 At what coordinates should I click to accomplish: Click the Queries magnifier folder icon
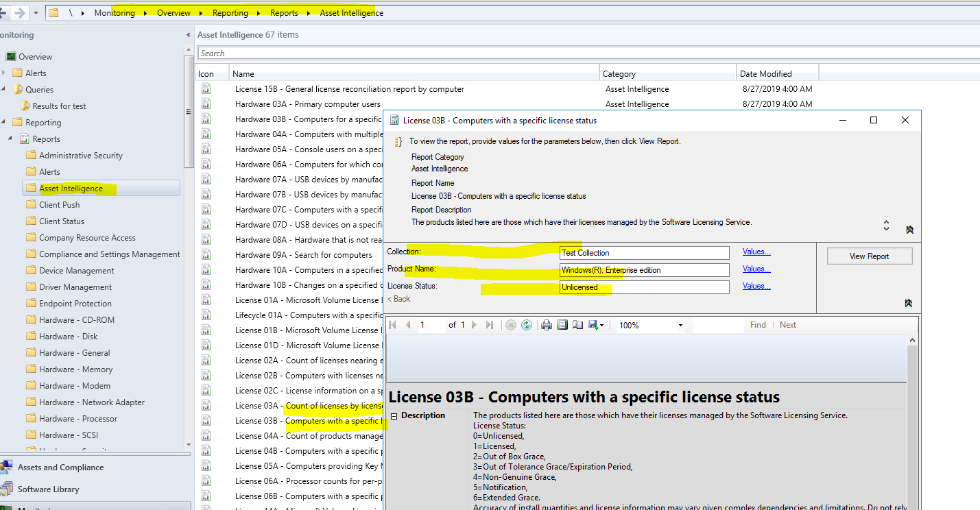tap(19, 89)
